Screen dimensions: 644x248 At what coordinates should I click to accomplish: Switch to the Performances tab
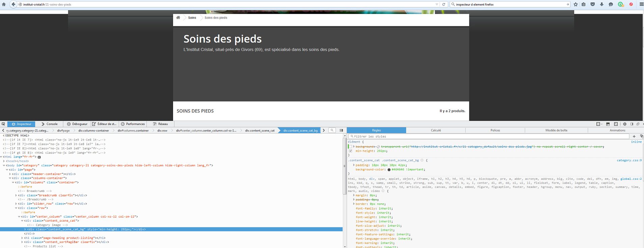click(x=133, y=124)
